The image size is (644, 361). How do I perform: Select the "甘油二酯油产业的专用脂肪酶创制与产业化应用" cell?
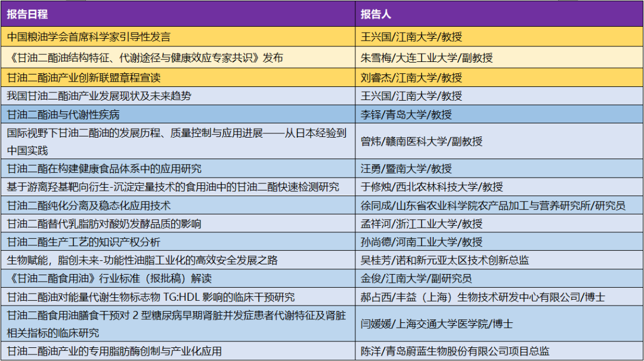[178, 351]
